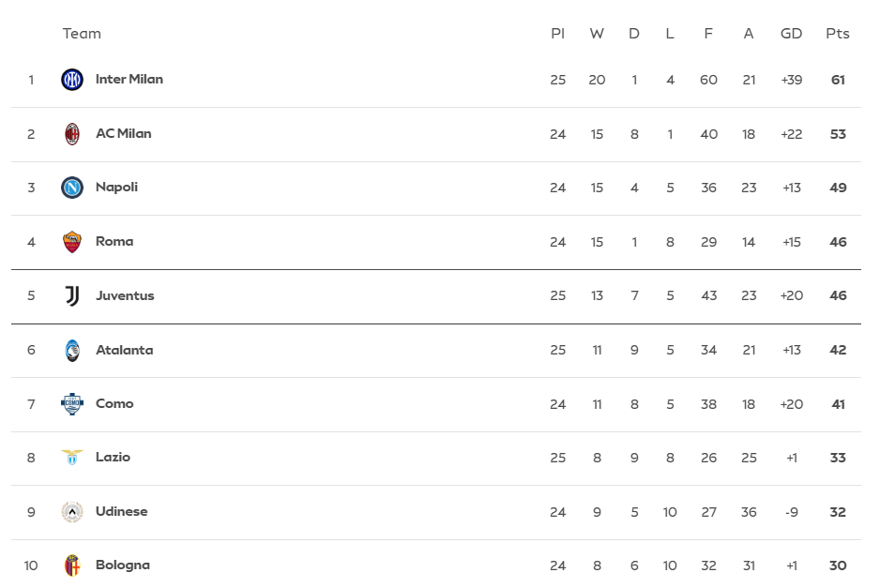Open the Atalanta team name link
Viewport: 880px width, 588px height.
coord(124,350)
